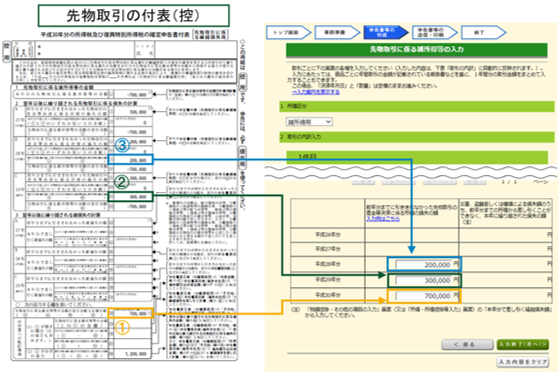Click the blue-highlighted 200,000 form cell
Screen dimensions: 560x373
point(130,160)
